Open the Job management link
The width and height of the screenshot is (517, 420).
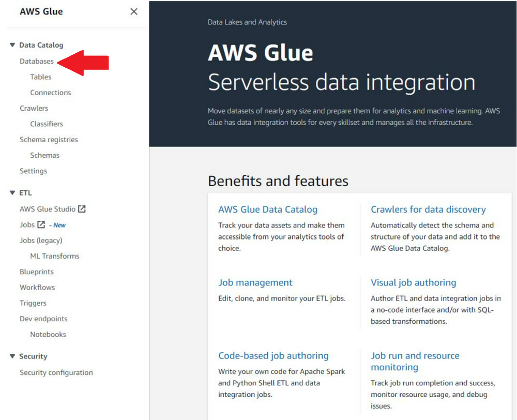(x=255, y=282)
